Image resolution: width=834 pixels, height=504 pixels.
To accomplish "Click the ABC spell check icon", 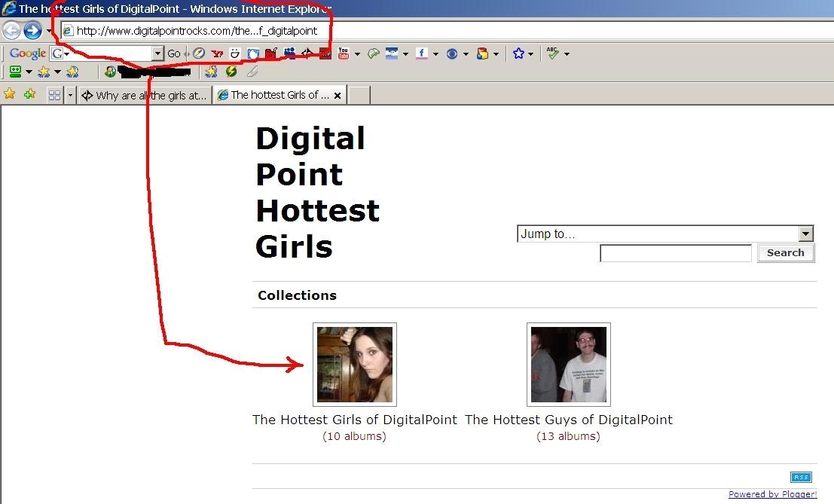I will pos(553,53).
